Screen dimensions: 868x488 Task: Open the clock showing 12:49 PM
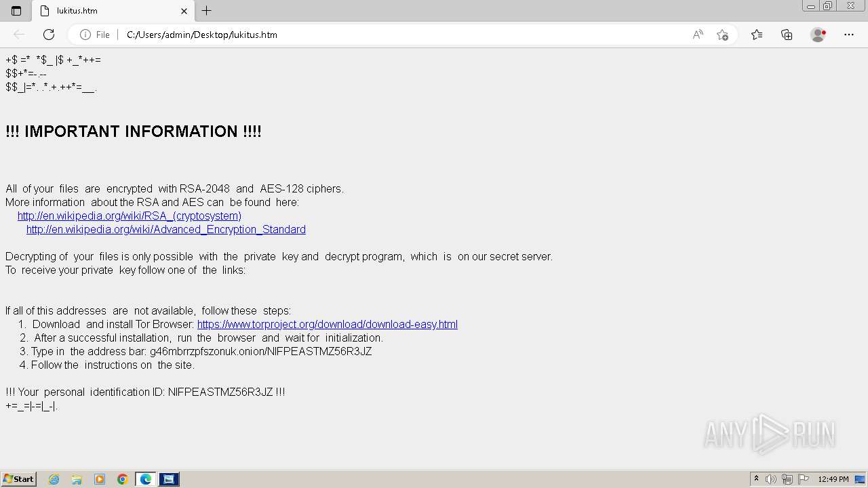(x=833, y=479)
